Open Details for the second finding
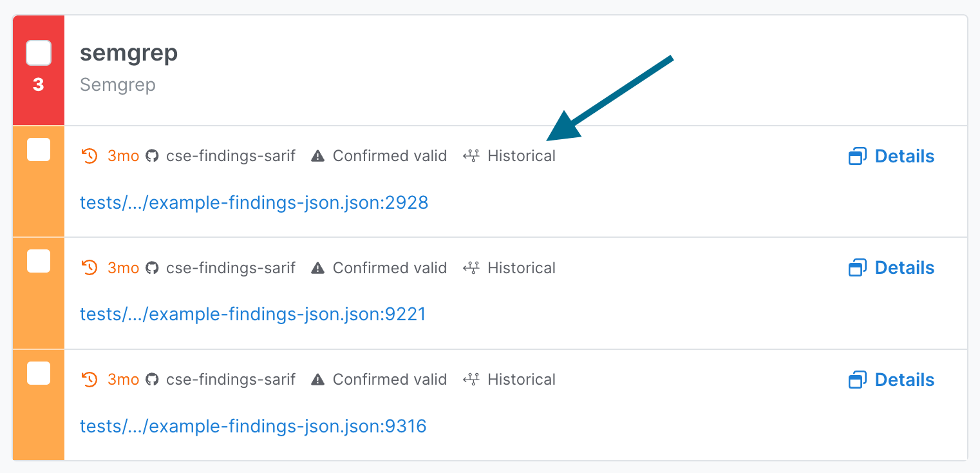Image resolution: width=980 pixels, height=473 pixels. pyautogui.click(x=904, y=267)
